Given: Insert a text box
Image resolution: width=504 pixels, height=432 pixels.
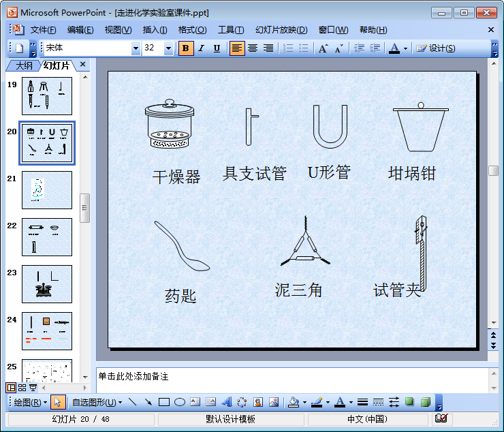Looking at the screenshot, I should pyautogui.click(x=195, y=402).
